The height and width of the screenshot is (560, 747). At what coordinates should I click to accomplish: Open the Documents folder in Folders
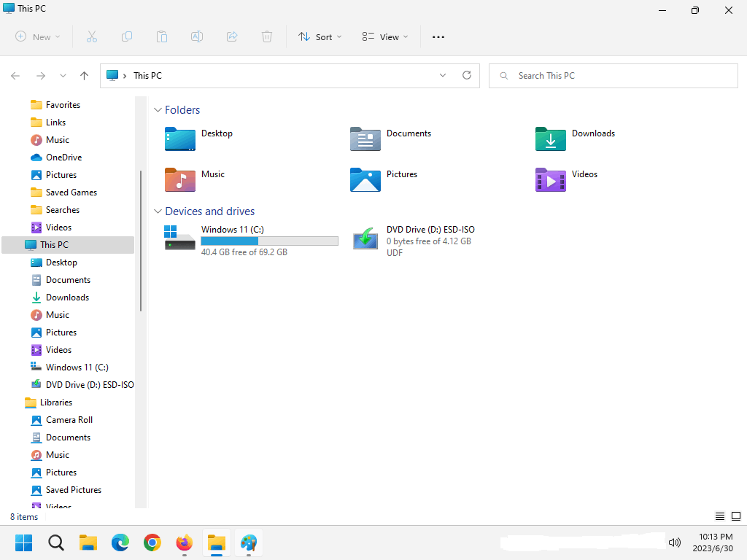(391, 139)
